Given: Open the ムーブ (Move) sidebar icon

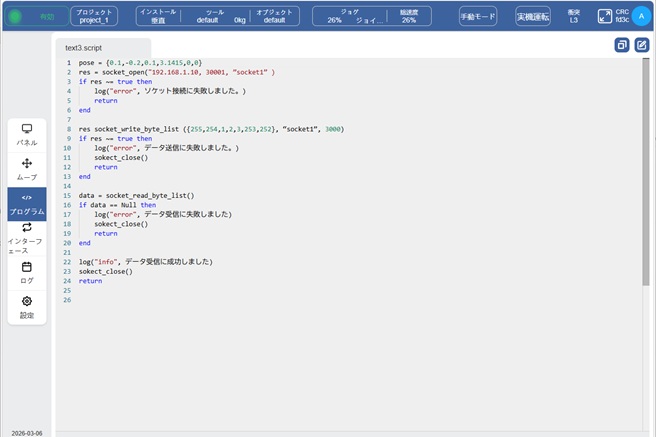Looking at the screenshot, I should coord(27,168).
